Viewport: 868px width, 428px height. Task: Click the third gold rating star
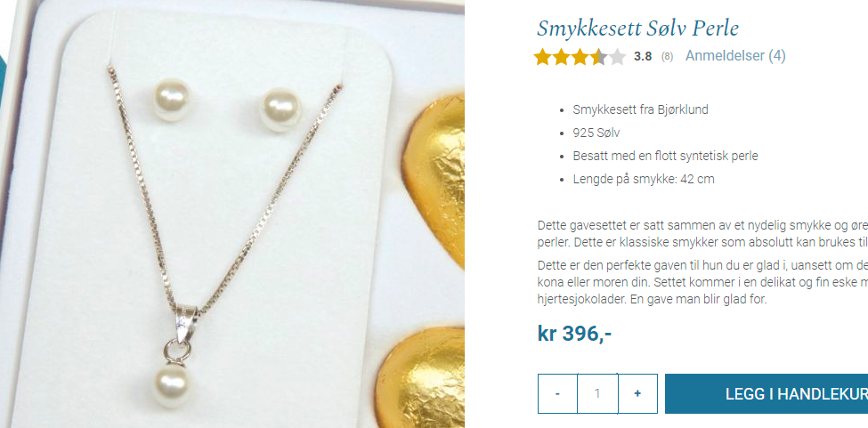click(x=580, y=56)
